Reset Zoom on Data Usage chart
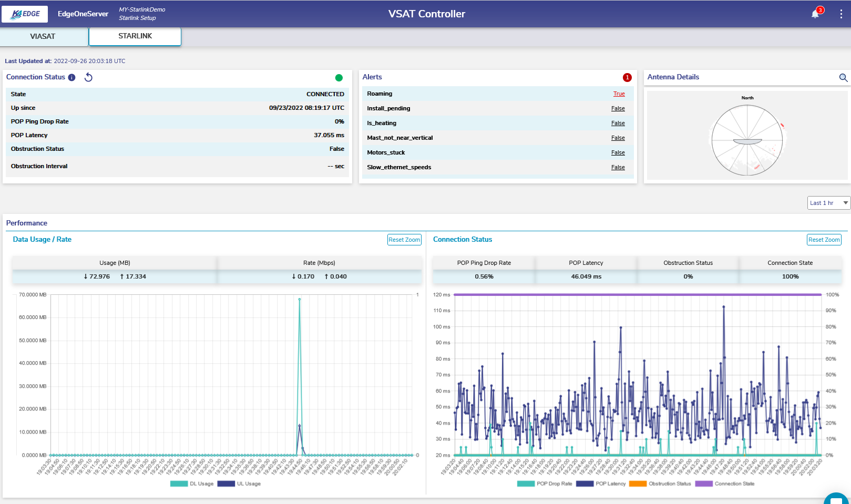The image size is (851, 504). (x=404, y=240)
